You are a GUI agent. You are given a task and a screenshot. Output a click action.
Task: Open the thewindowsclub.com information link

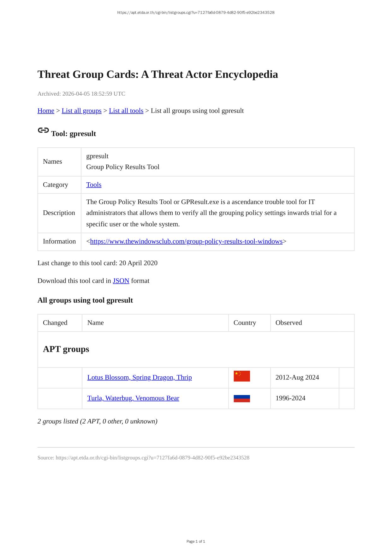pyautogui.click(x=186, y=241)
